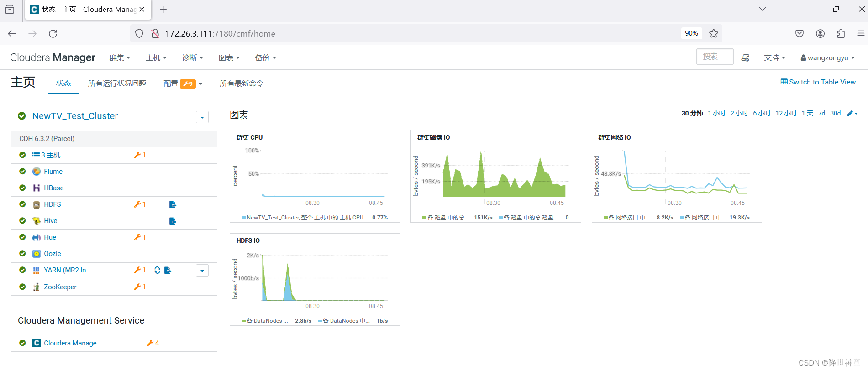868x371 pixels.
Task: Set chart time range to 1 小时
Action: 716,113
